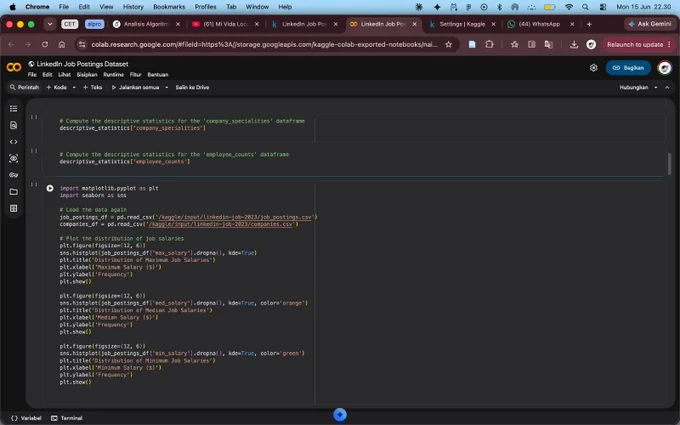Viewport: 680px width, 425px height.
Task: Open the data table sidebar icon
Action: pyautogui.click(x=13, y=209)
